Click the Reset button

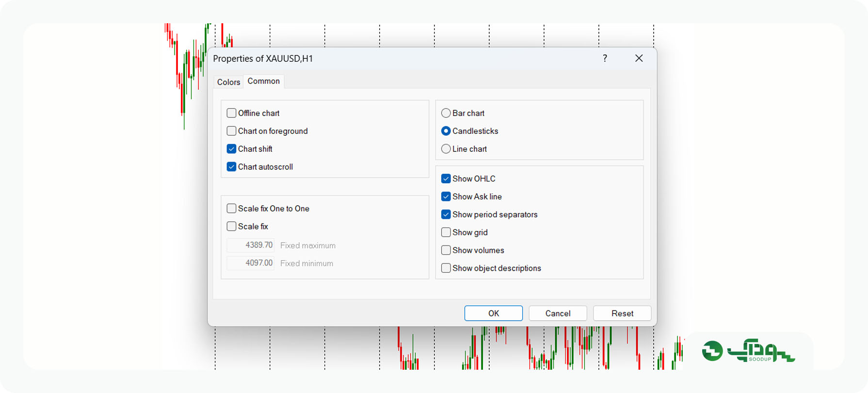622,313
